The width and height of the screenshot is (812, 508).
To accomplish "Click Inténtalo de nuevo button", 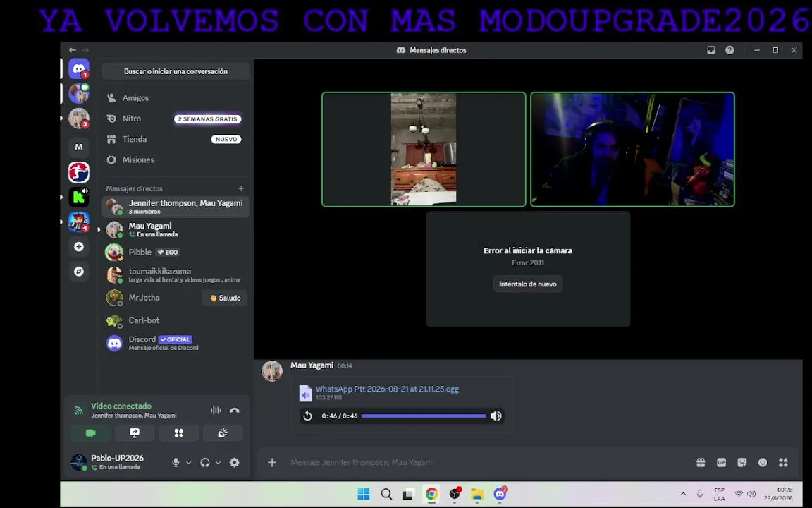I will (x=528, y=284).
